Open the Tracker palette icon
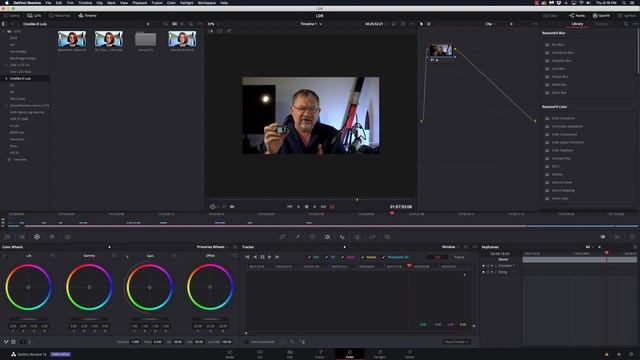640x360 pixels. pos(327,236)
